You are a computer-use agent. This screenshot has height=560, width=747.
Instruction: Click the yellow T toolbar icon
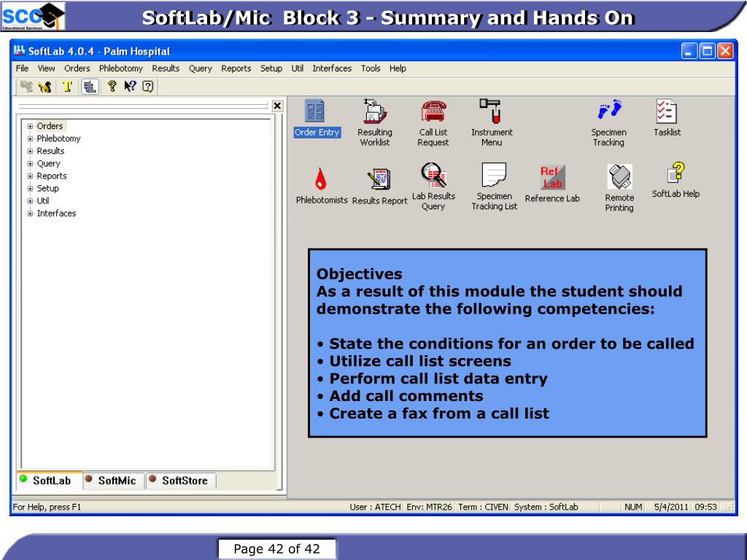(67, 87)
